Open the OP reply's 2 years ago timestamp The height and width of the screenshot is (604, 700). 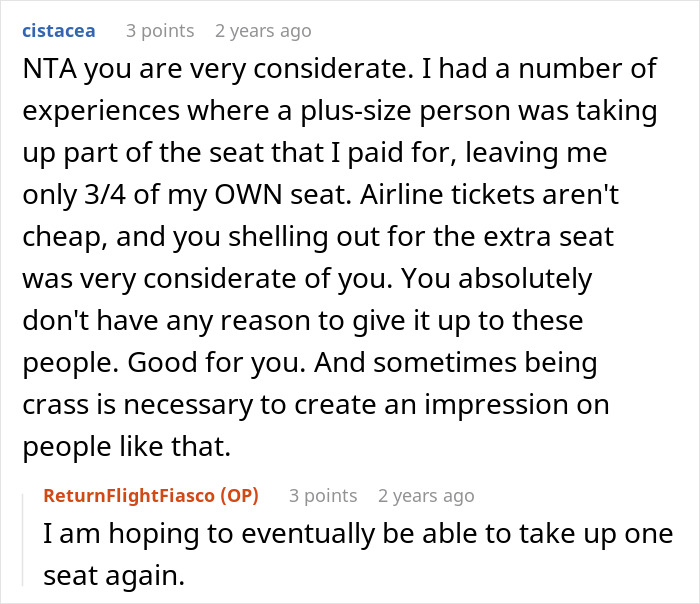point(426,495)
